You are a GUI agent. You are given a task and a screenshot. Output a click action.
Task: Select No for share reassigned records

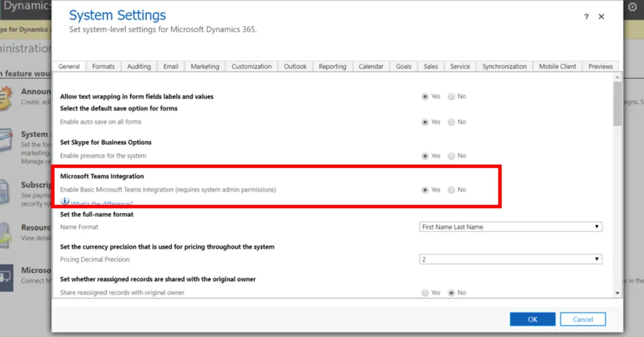click(x=451, y=293)
